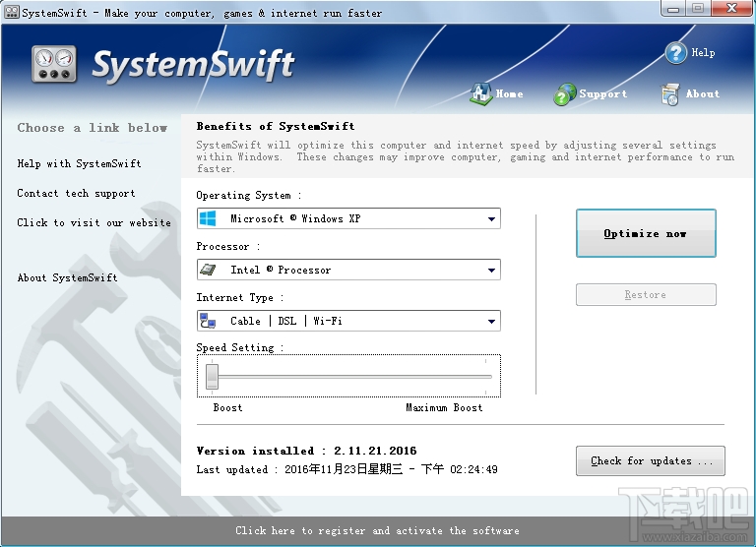The width and height of the screenshot is (756, 547).
Task: Click the Windows logo in Operating System box
Action: tap(208, 218)
